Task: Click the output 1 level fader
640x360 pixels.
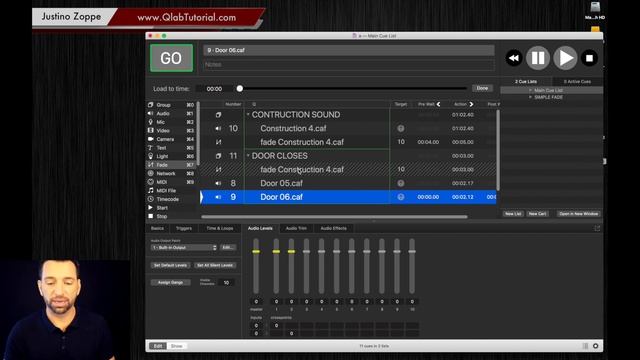Action: pyautogui.click(x=276, y=251)
